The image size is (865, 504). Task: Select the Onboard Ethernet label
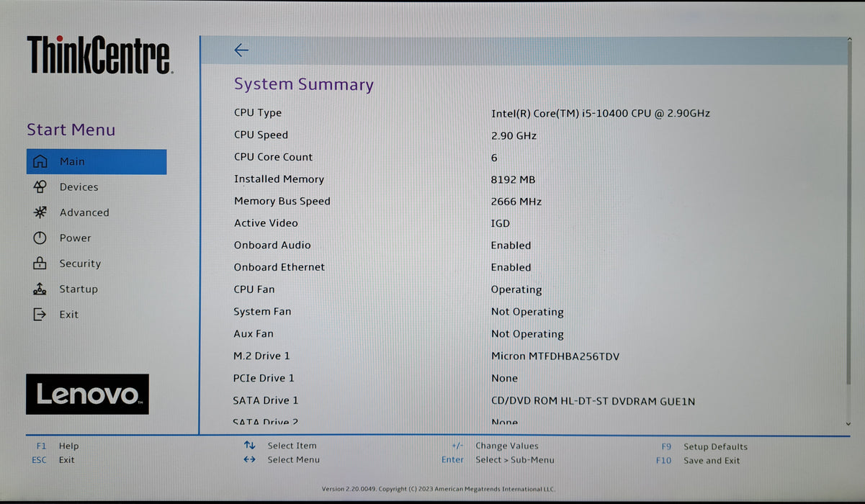coord(279,267)
